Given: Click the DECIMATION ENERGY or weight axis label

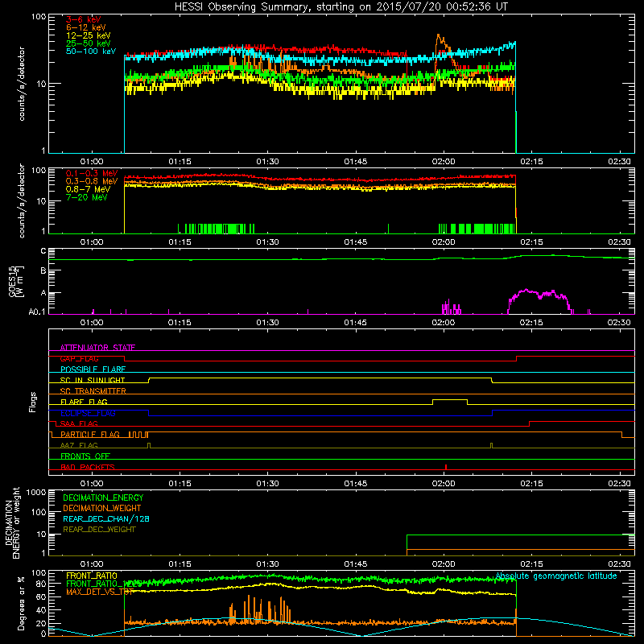Looking at the screenshot, I should pyautogui.click(x=12, y=522).
